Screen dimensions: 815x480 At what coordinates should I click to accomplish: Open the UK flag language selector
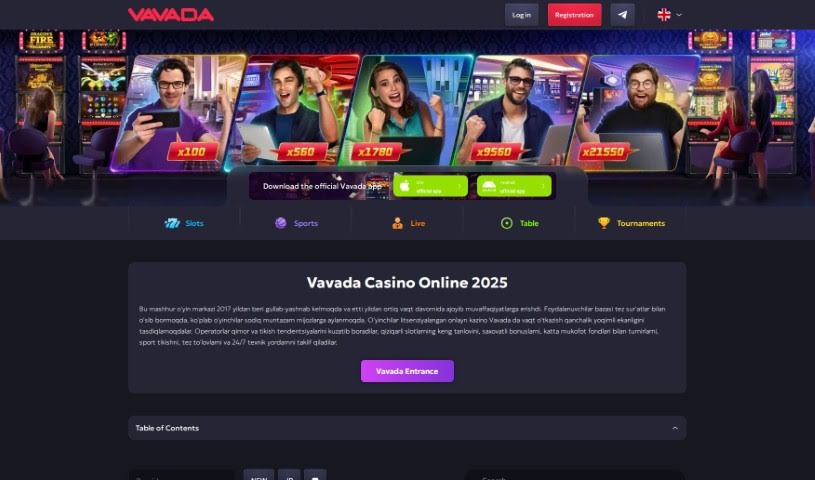click(x=669, y=15)
